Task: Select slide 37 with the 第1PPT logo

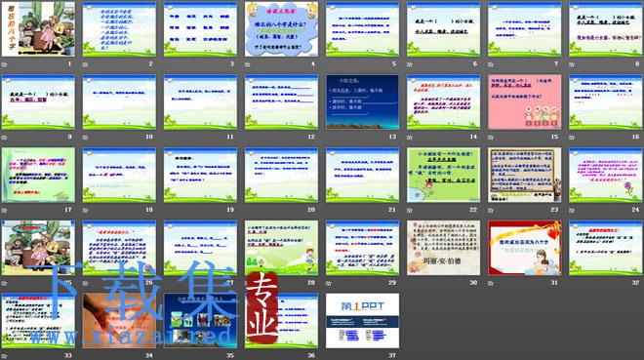Action: (362, 321)
